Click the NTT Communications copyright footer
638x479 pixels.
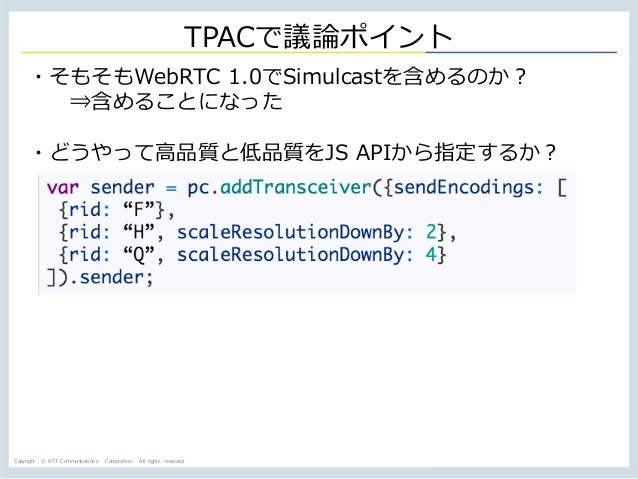(99, 461)
